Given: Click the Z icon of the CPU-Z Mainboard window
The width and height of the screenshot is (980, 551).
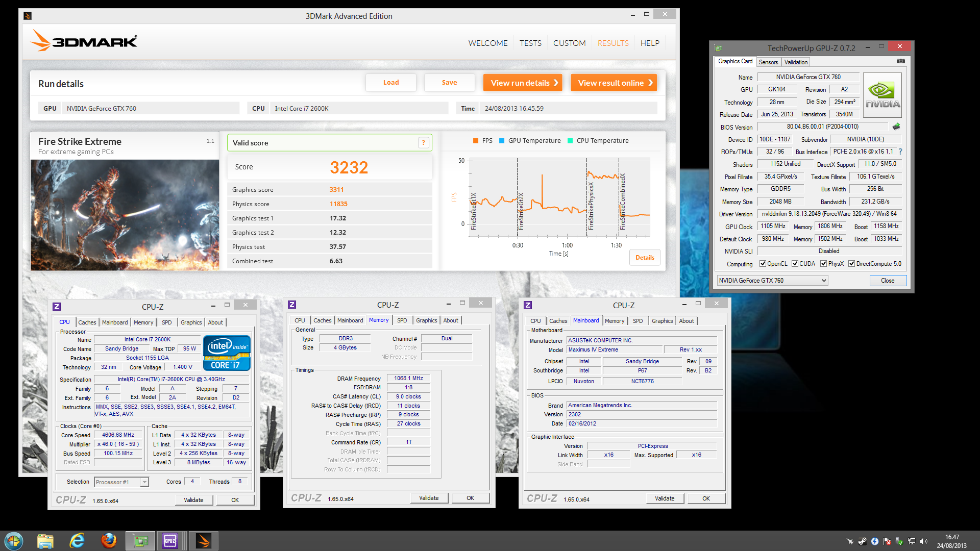Looking at the screenshot, I should [528, 305].
